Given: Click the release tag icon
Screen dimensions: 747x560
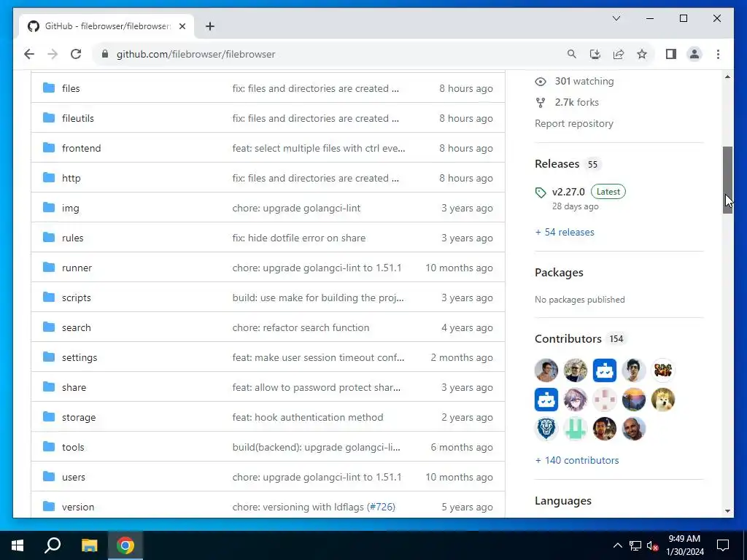Looking at the screenshot, I should (x=541, y=192).
